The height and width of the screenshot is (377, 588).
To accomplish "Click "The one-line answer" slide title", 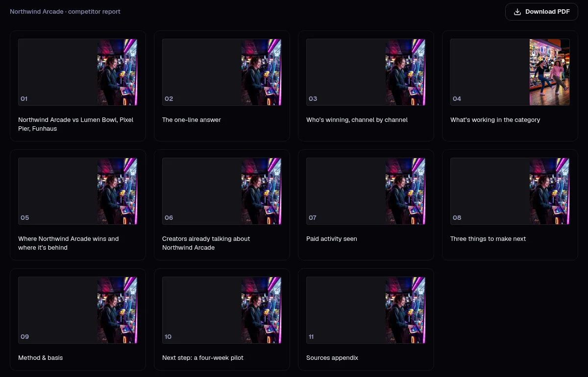I will [192, 120].
